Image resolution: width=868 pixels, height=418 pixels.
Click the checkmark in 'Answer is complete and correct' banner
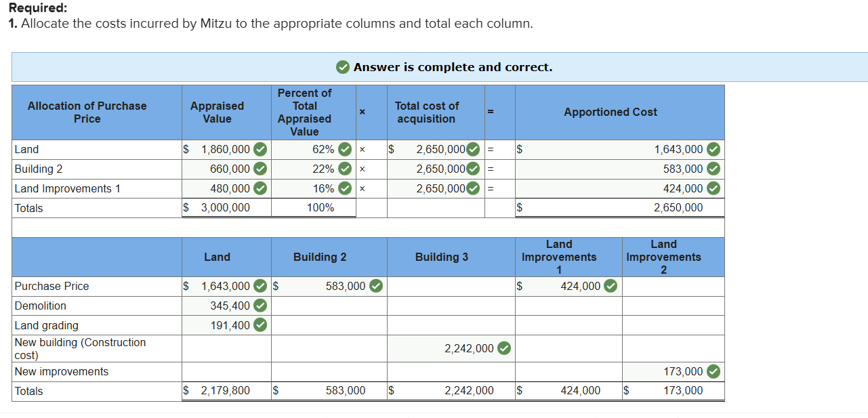(x=344, y=67)
